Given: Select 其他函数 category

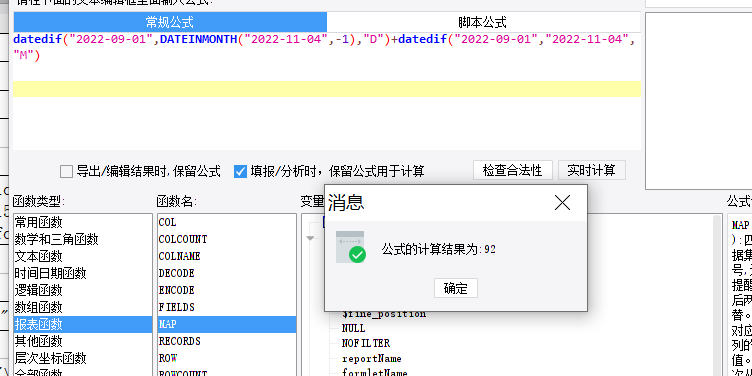Looking at the screenshot, I should point(82,341).
